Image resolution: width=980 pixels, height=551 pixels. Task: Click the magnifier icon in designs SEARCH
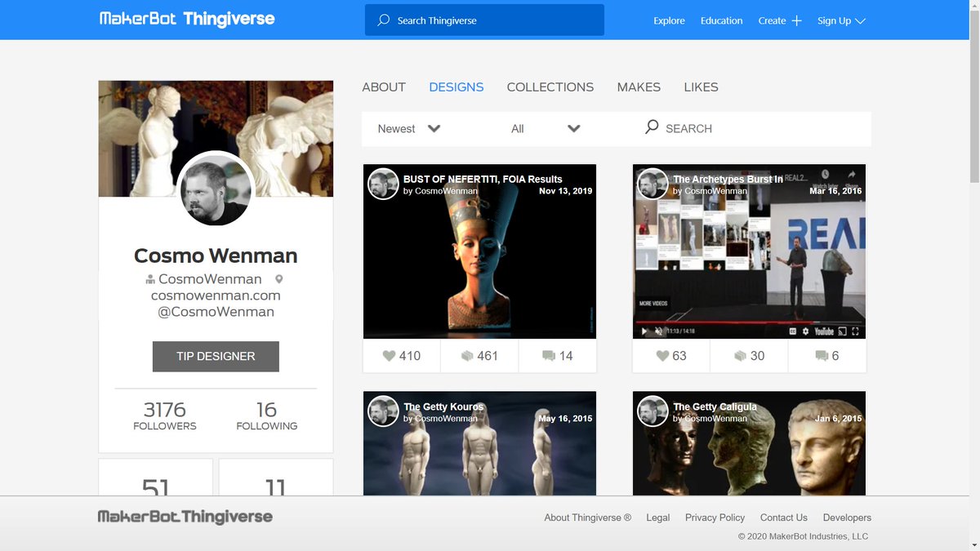click(652, 127)
